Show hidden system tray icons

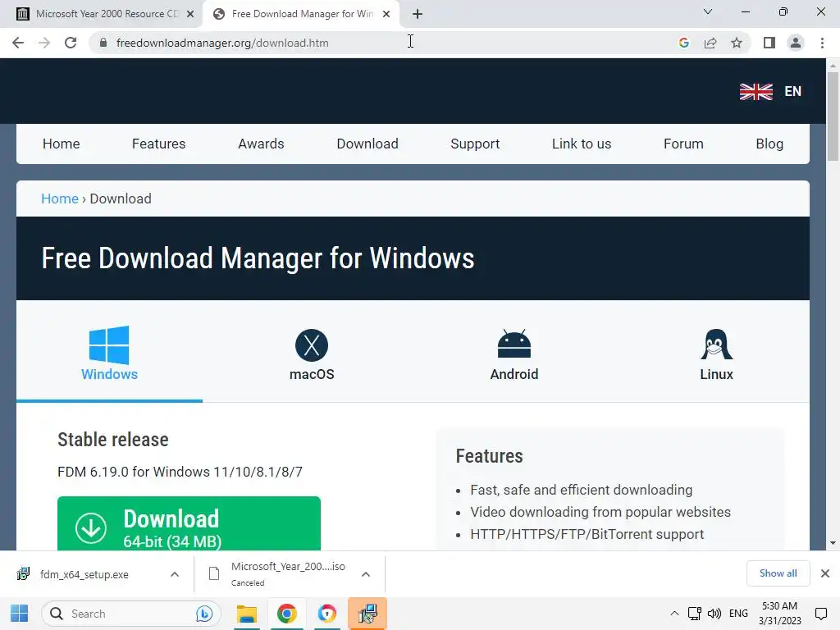coord(674,614)
